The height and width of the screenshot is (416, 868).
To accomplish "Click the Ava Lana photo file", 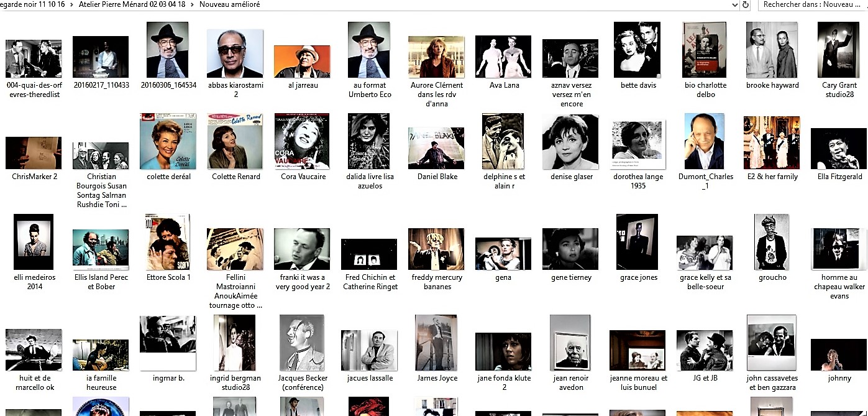I will coord(503,57).
